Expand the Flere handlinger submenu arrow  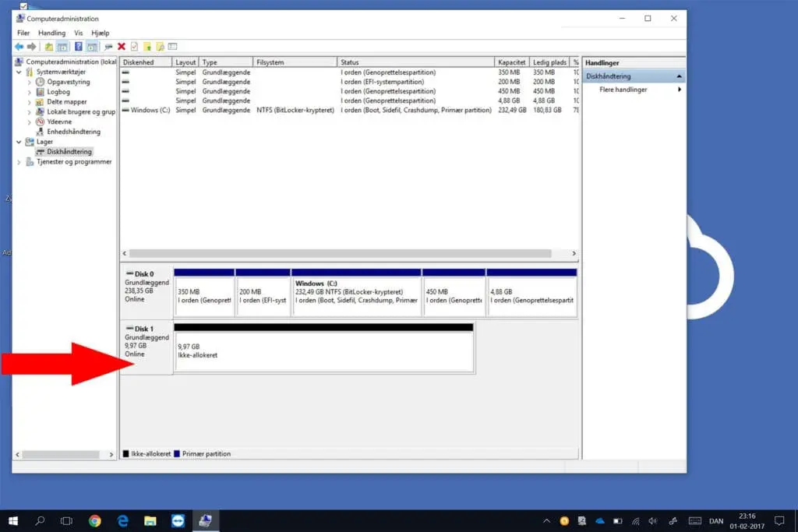coord(680,90)
